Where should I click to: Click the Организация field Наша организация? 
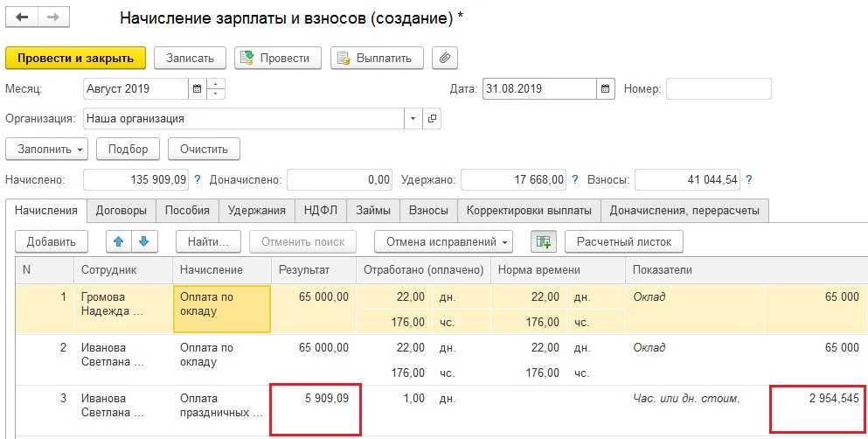pos(244,118)
